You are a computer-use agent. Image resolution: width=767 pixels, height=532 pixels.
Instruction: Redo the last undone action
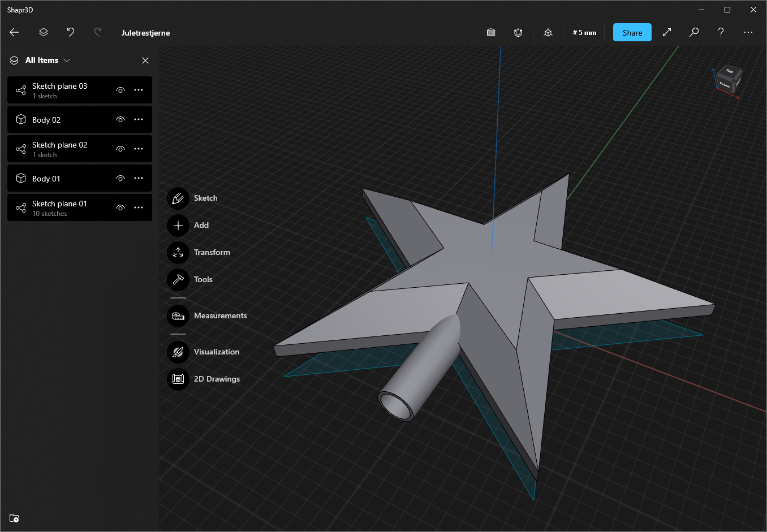coord(98,32)
